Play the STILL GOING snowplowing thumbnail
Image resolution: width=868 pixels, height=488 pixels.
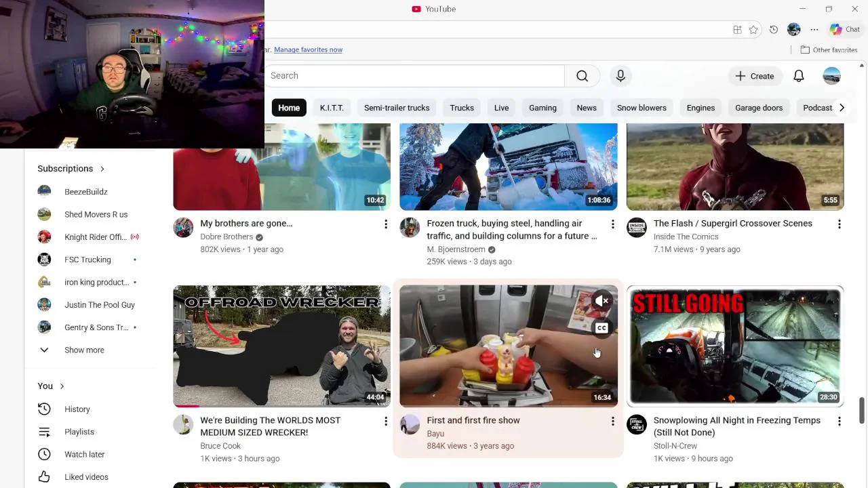point(735,346)
